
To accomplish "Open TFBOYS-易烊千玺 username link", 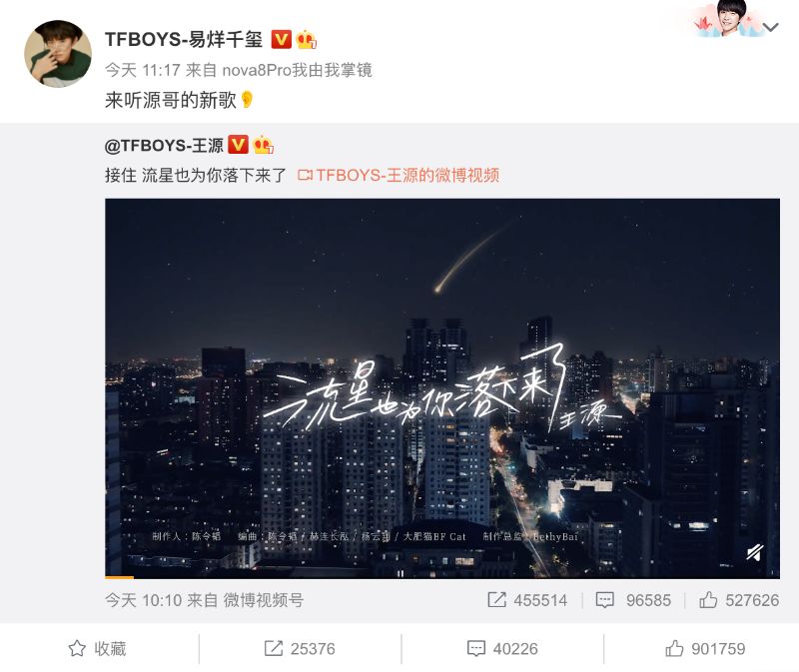I will [x=184, y=39].
